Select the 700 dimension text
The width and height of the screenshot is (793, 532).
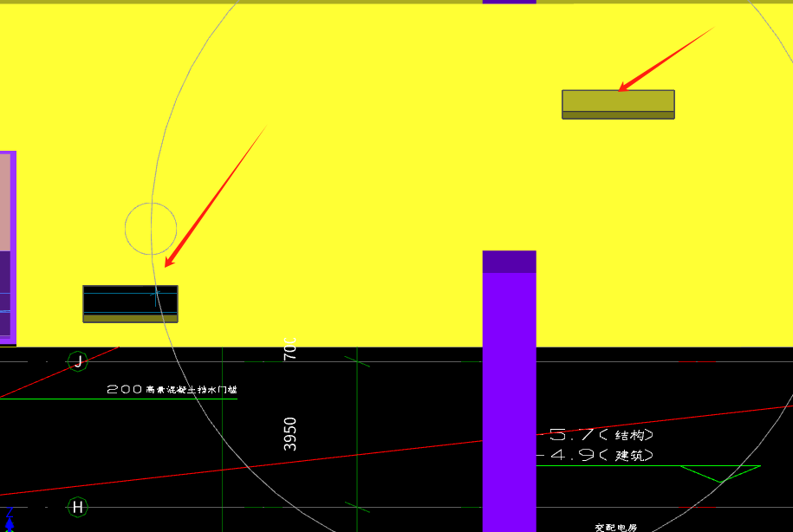(x=289, y=348)
